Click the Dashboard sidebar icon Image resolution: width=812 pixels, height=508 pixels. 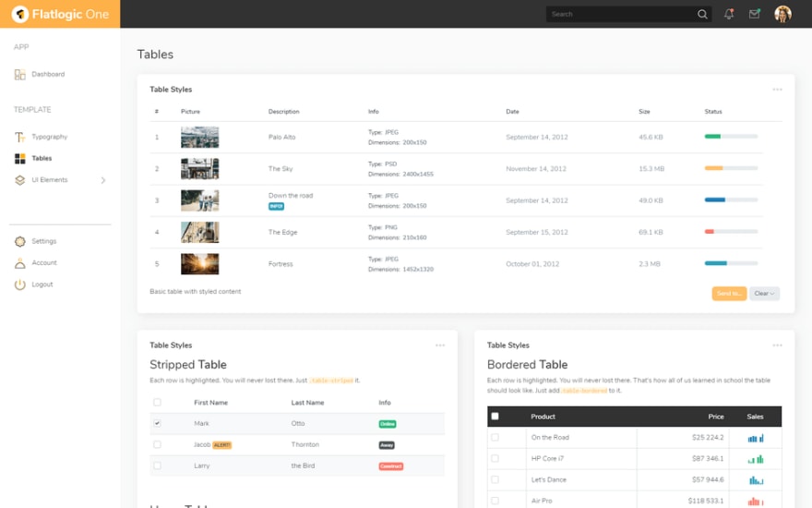[19, 75]
